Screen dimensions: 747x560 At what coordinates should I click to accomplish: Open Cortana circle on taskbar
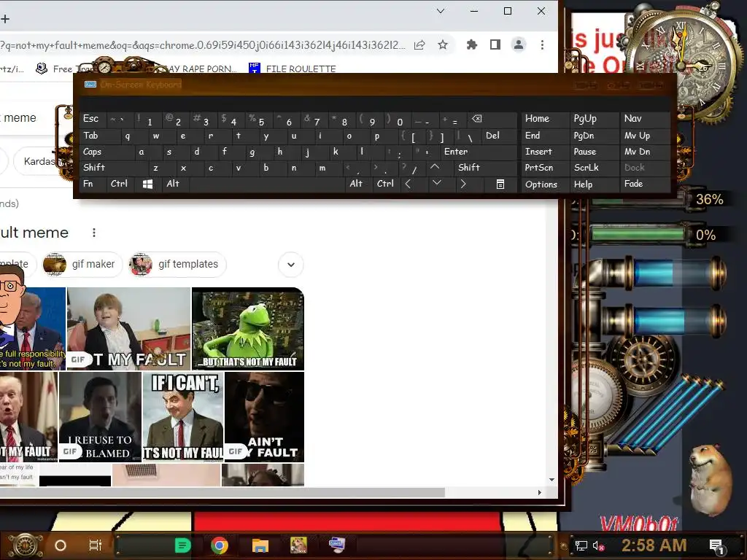click(x=61, y=545)
